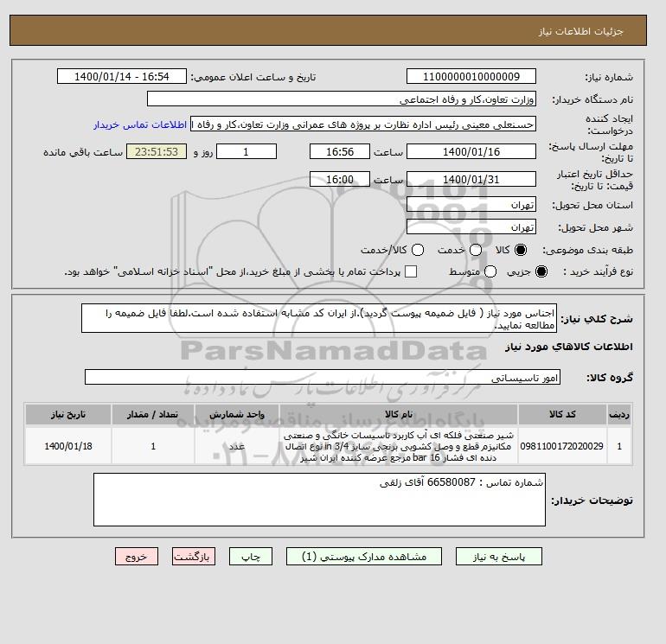Viewport: 666px width, 644px height.
Task: Click the چاپ print button
Action: [x=251, y=557]
